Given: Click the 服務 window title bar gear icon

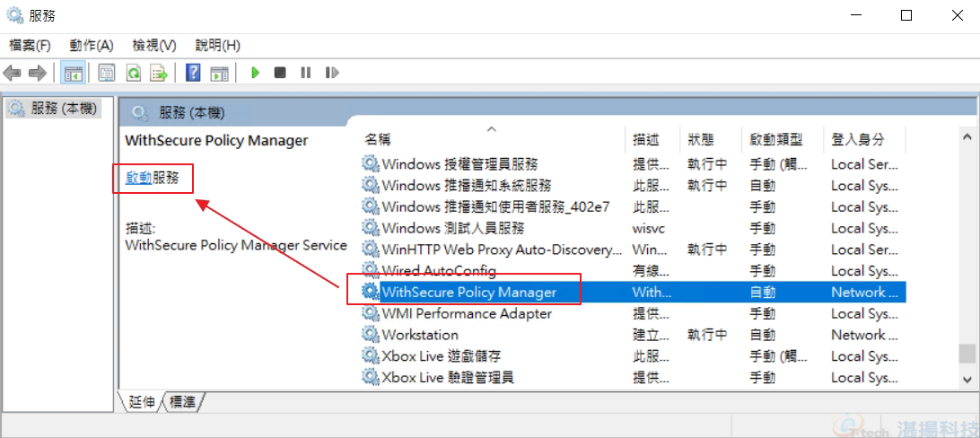Looking at the screenshot, I should [14, 15].
